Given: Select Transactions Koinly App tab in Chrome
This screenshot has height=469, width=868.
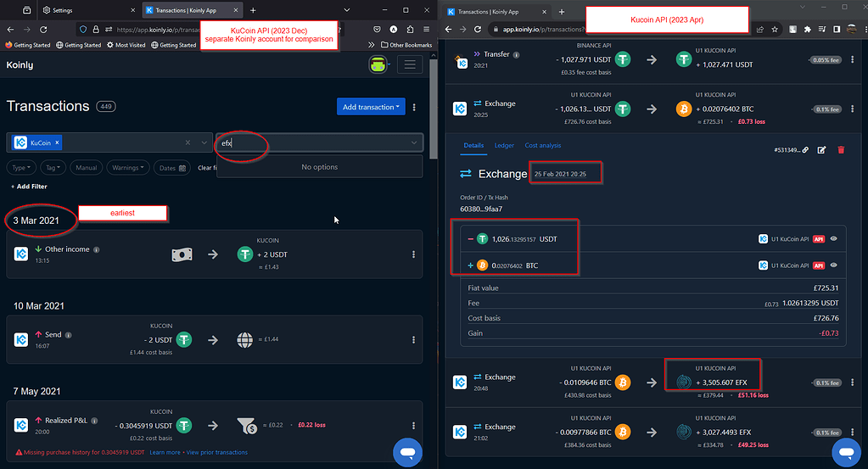Looking at the screenshot, I should tap(496, 11).
